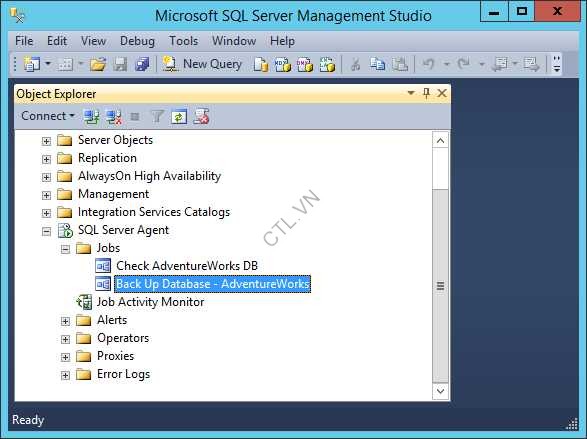This screenshot has width=587, height=439.
Task: Click the Analysis Services DMX Query icon
Action: [305, 64]
